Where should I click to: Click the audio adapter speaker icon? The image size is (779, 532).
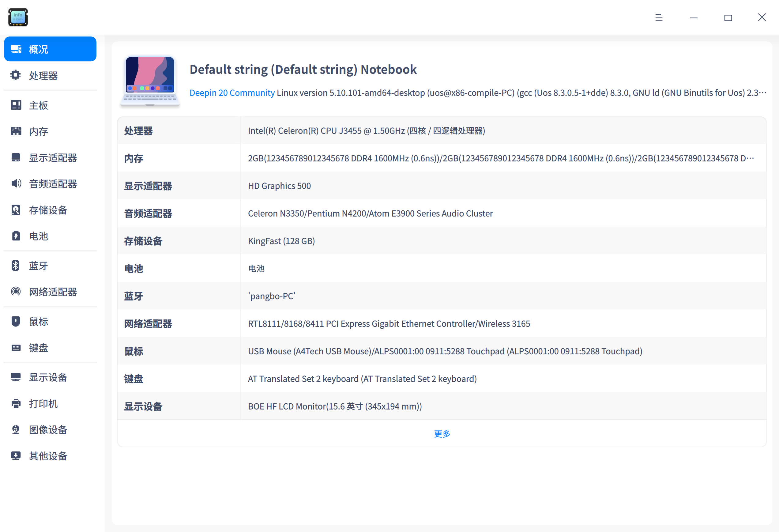[x=16, y=183]
